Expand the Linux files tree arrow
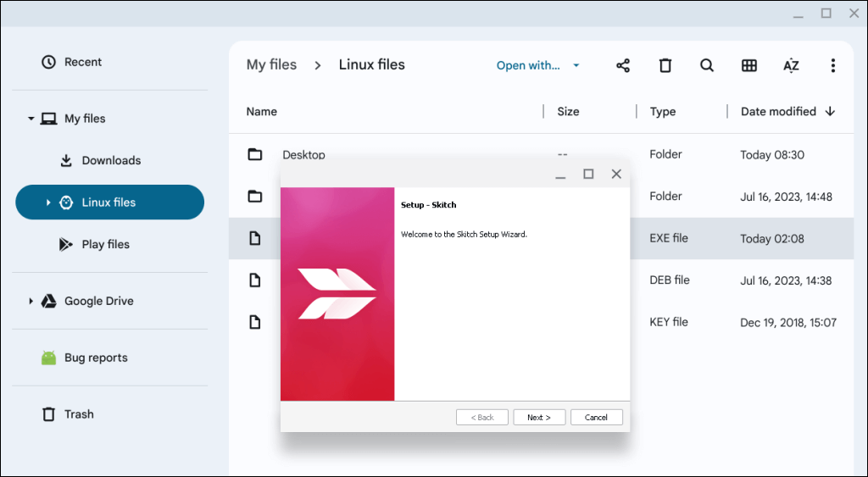The height and width of the screenshot is (477, 868). click(48, 202)
